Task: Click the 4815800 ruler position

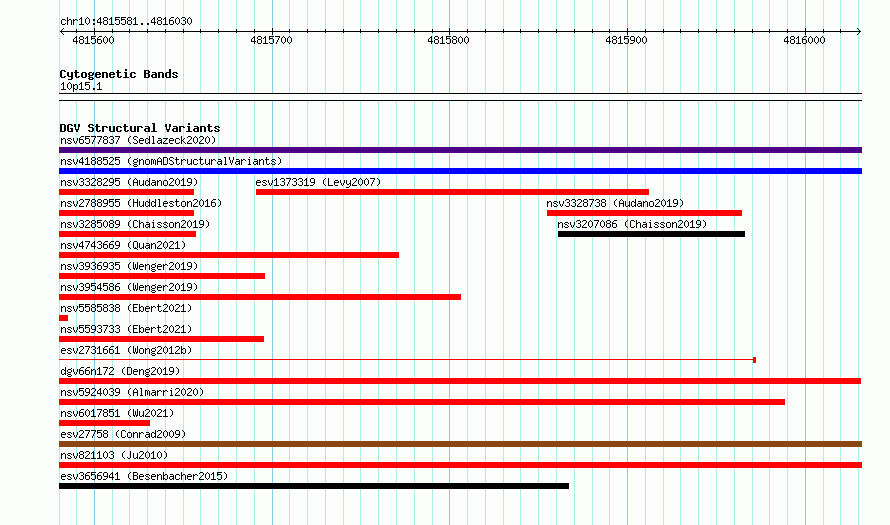Action: tap(448, 40)
